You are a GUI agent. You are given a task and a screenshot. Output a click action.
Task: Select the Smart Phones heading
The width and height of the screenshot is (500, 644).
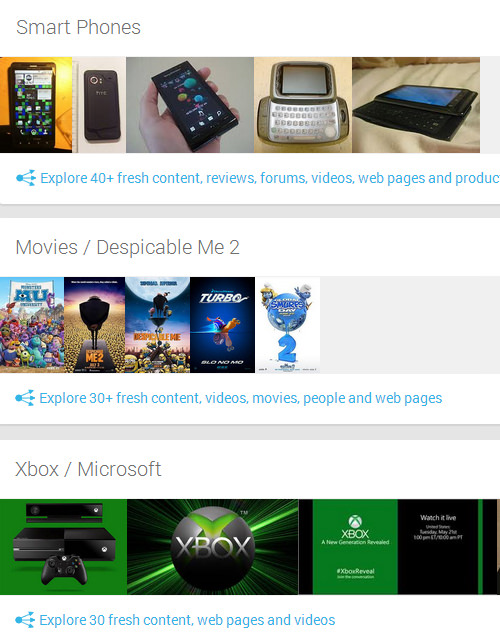pos(78,28)
